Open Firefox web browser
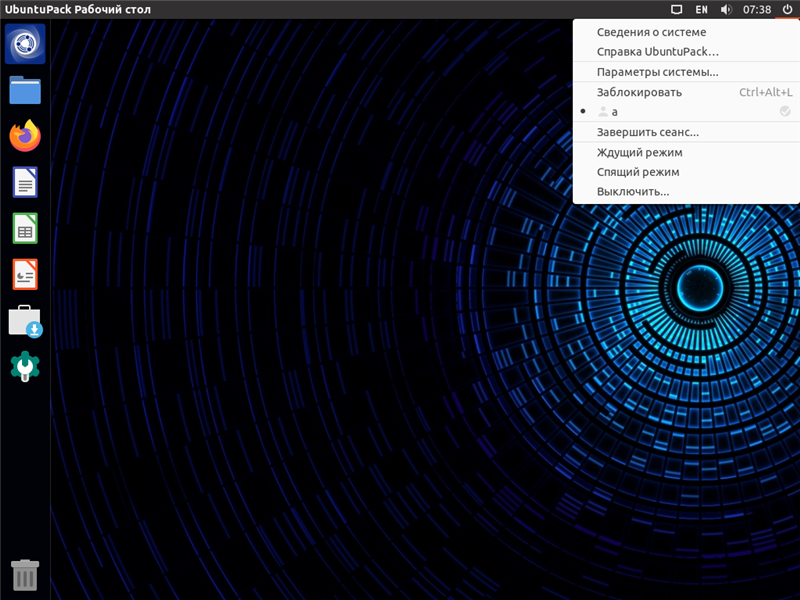The width and height of the screenshot is (800, 600). point(25,136)
